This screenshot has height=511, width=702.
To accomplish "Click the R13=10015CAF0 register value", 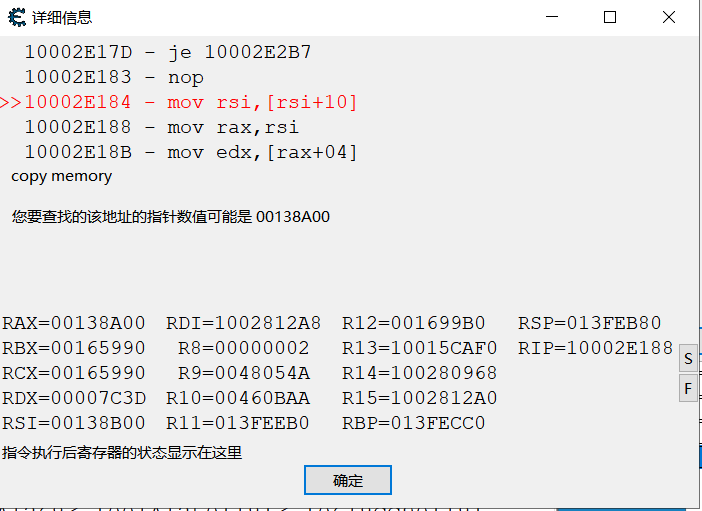I will tap(419, 348).
